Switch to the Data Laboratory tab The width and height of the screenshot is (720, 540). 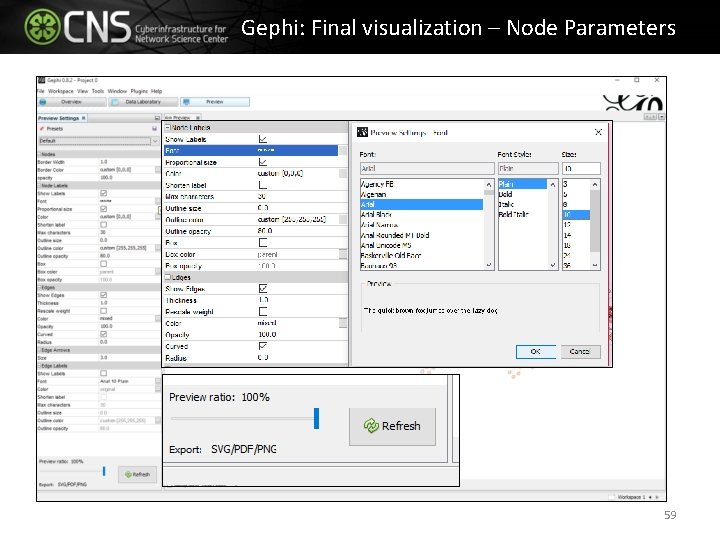point(143,102)
